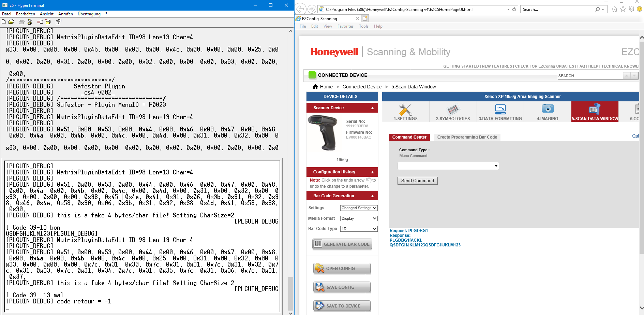
Task: Click the Open file folder icon
Action: (x=11, y=22)
